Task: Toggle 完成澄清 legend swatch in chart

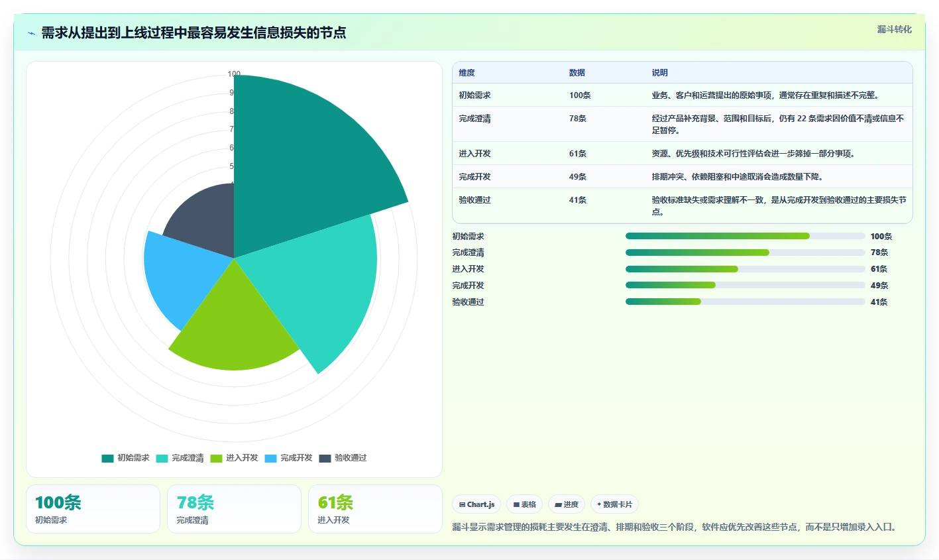Action: point(162,459)
